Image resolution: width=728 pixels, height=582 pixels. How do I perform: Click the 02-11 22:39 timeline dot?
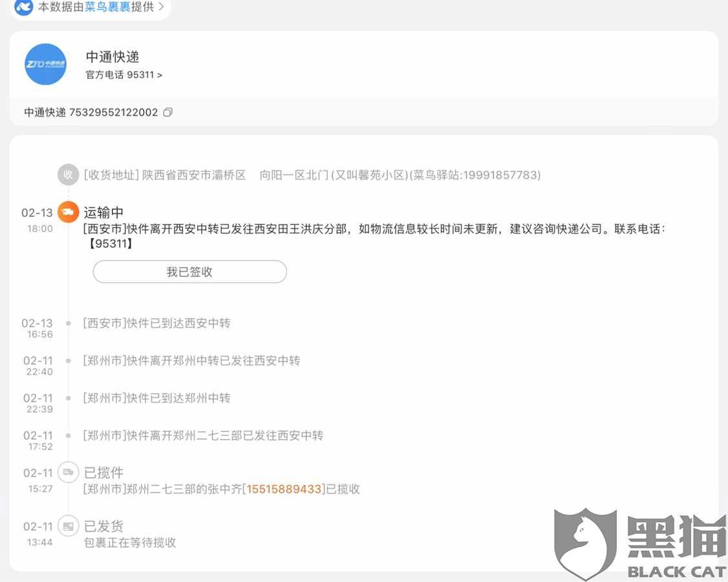pyautogui.click(x=69, y=398)
